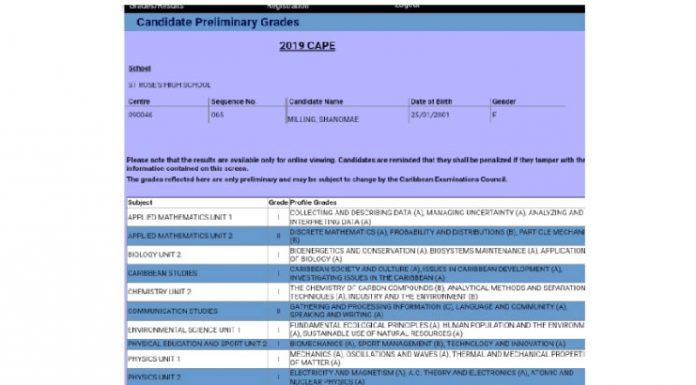
Task: Click the candidate name Milling, Shanomae
Action: 323,119
